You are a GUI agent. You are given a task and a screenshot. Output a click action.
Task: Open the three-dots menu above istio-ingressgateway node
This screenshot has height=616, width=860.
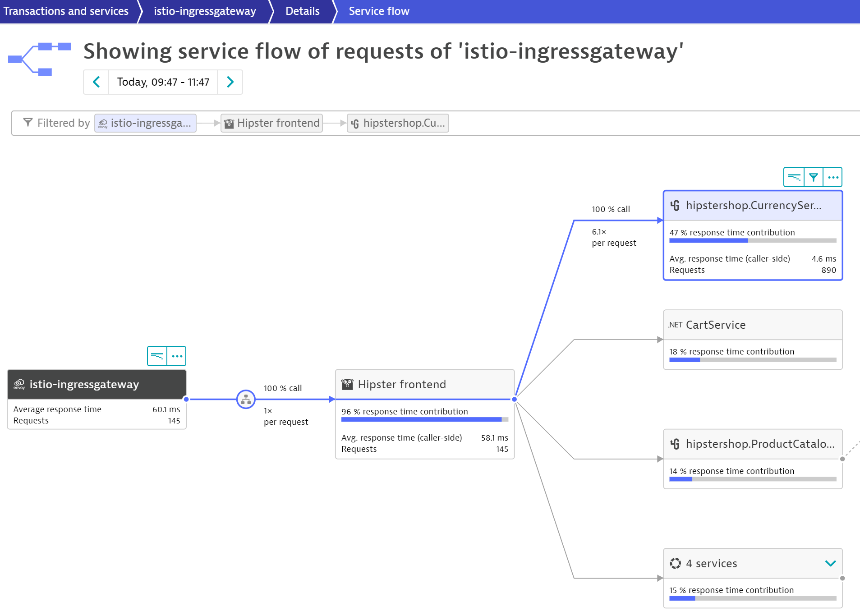click(x=177, y=356)
